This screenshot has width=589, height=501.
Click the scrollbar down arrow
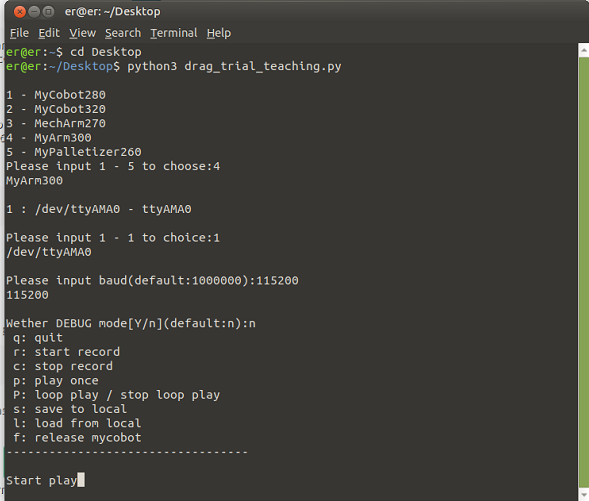583,495
